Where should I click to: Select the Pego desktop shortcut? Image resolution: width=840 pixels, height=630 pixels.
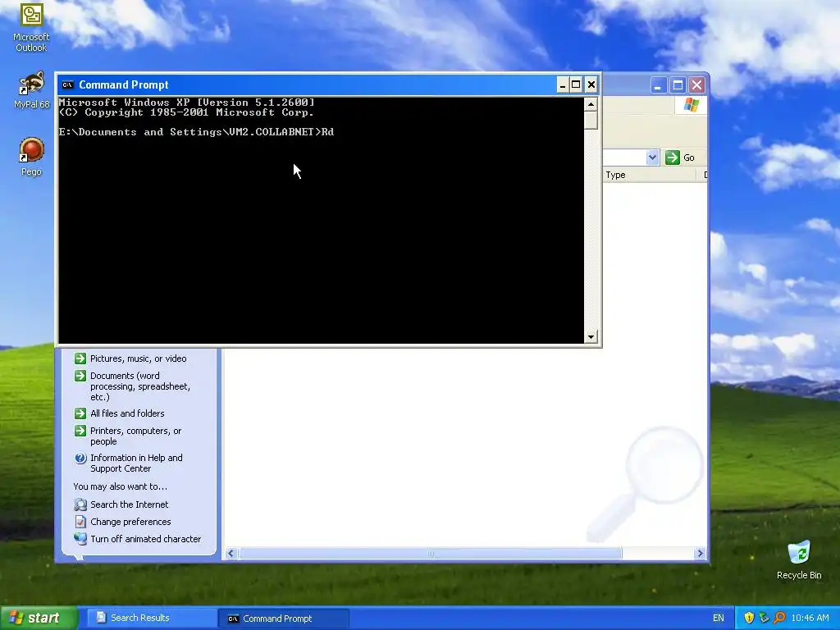click(31, 157)
